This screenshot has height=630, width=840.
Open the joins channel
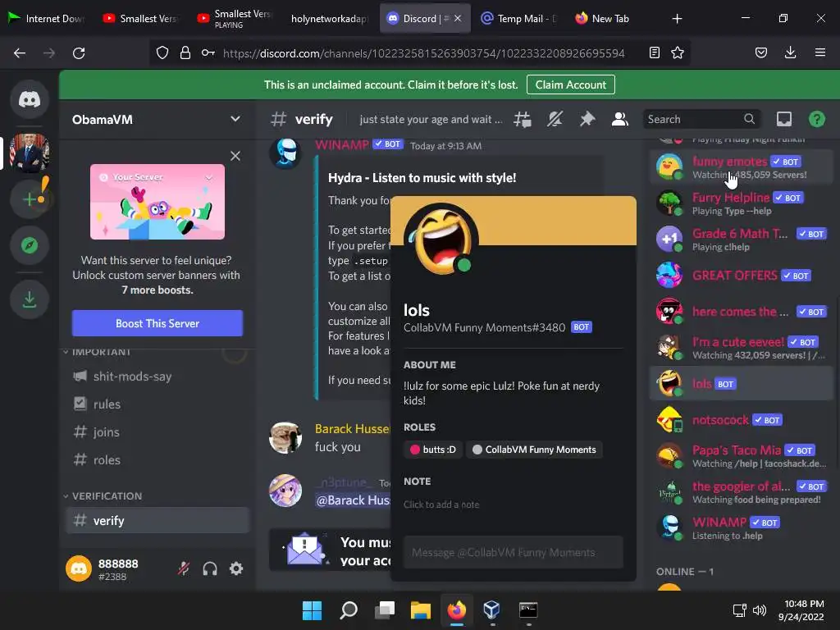157,431
